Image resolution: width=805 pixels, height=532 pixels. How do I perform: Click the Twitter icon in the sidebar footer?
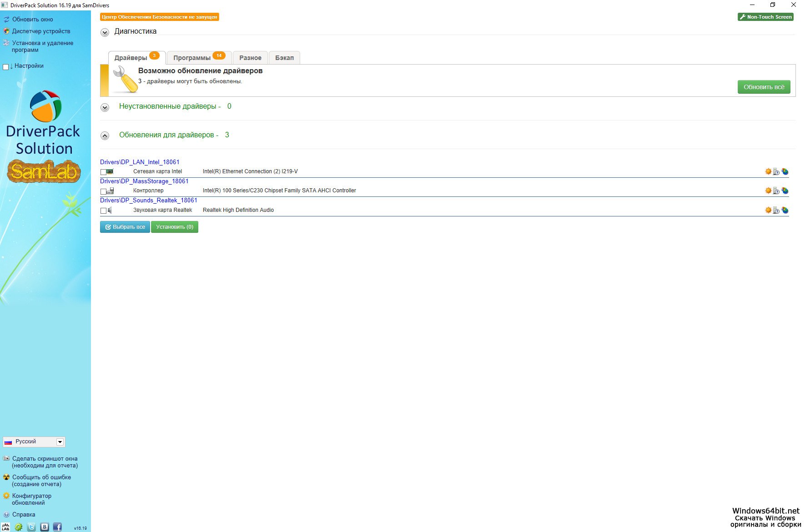point(31,527)
